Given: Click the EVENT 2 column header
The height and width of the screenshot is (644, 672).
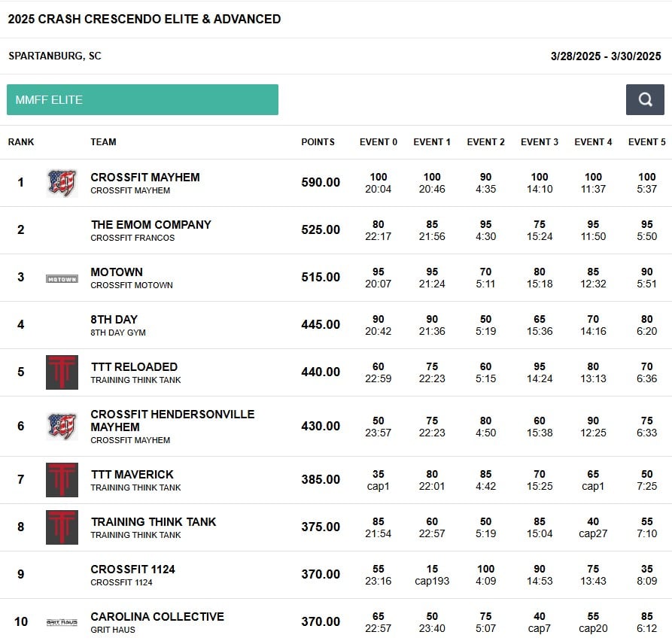Looking at the screenshot, I should tap(485, 142).
